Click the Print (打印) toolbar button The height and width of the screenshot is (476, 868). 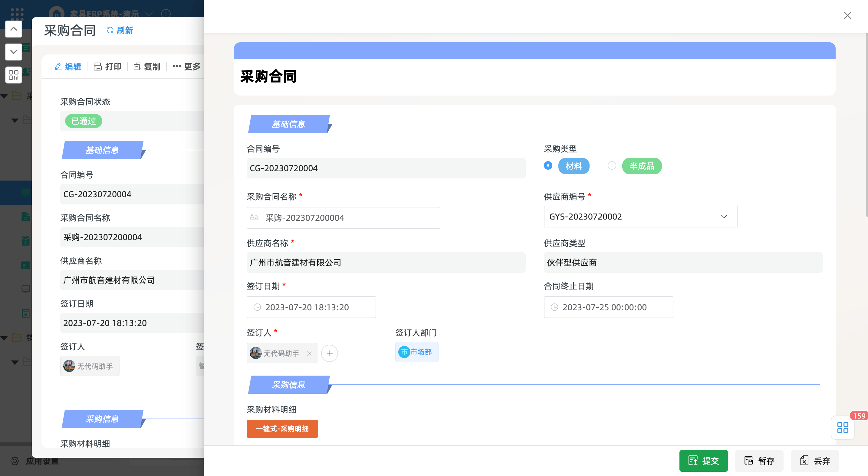(107, 67)
